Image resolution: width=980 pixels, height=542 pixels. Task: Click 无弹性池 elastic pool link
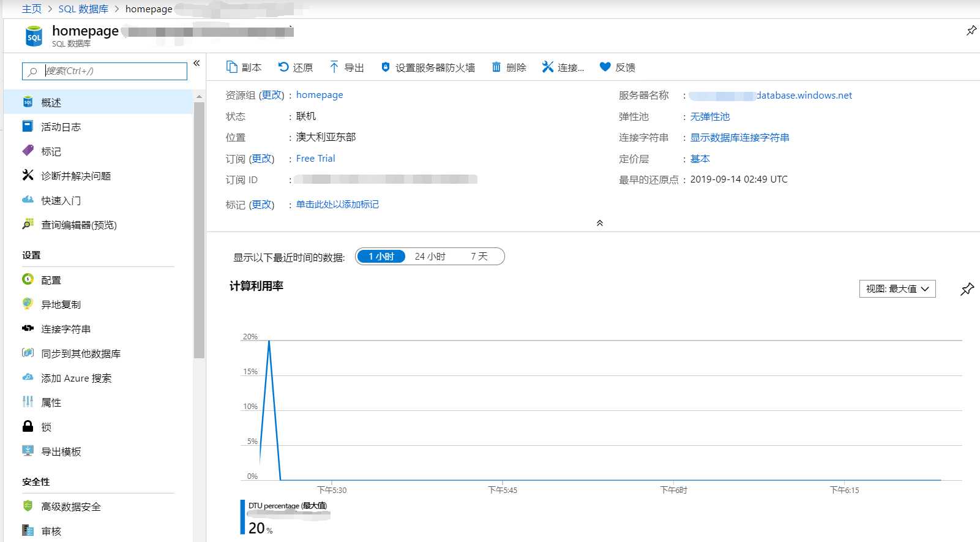point(710,116)
